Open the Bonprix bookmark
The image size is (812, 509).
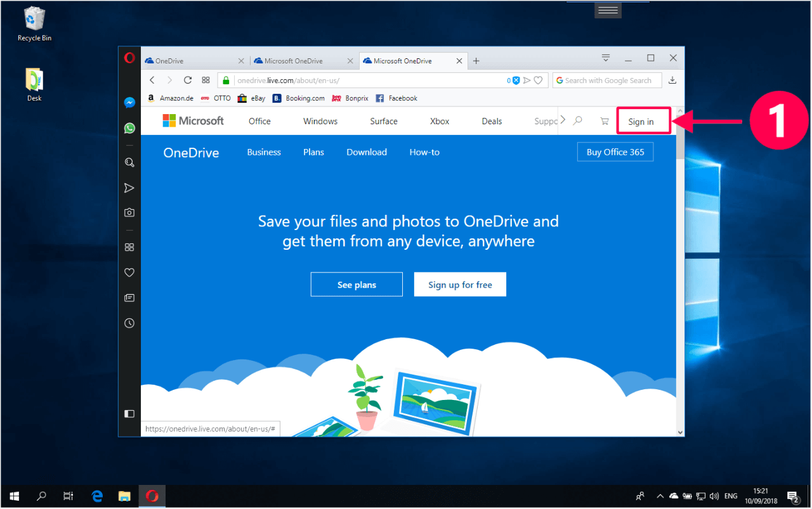[350, 98]
